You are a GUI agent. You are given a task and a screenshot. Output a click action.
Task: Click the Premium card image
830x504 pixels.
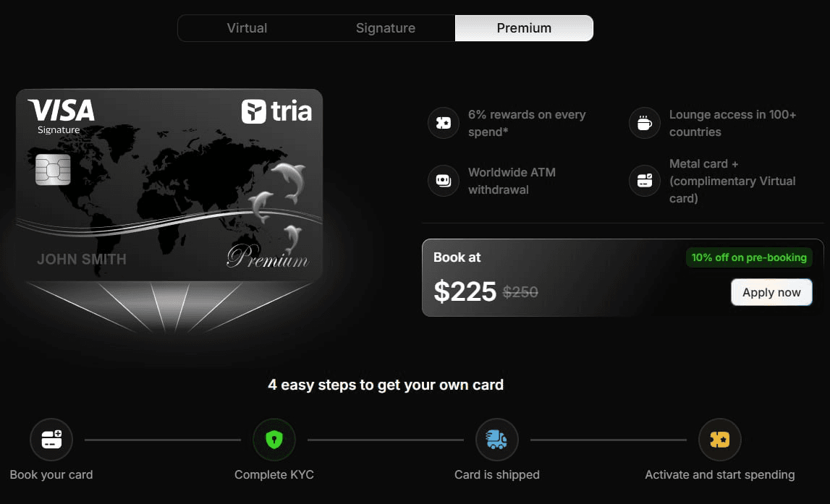169,185
